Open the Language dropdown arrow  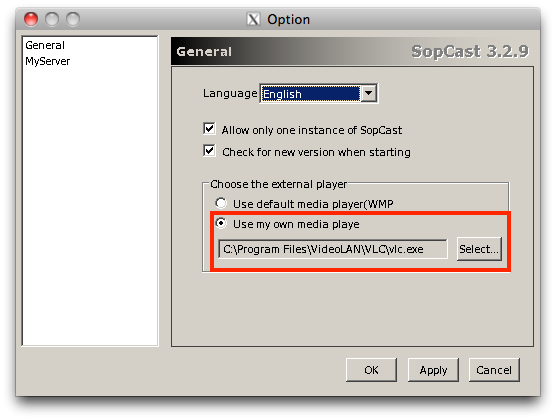tap(369, 94)
